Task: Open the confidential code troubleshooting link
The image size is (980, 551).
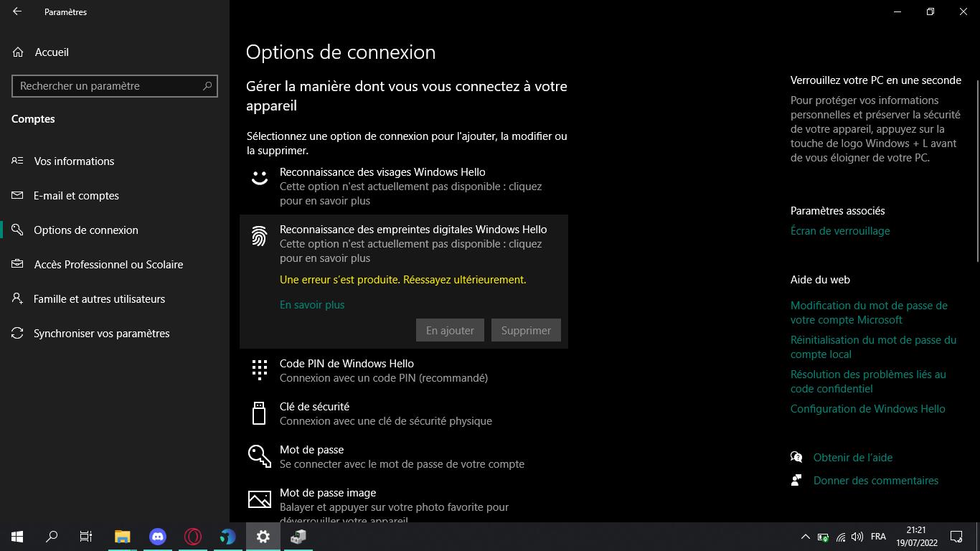Action: 868,382
